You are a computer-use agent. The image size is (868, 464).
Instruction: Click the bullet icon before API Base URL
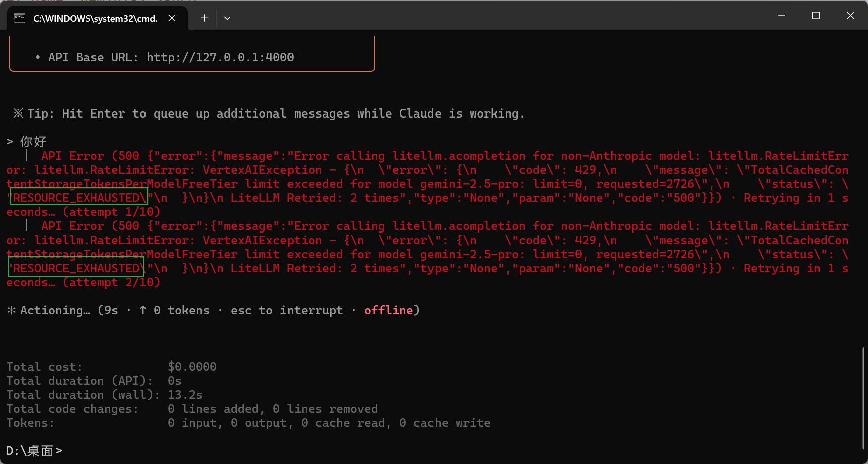pos(37,57)
